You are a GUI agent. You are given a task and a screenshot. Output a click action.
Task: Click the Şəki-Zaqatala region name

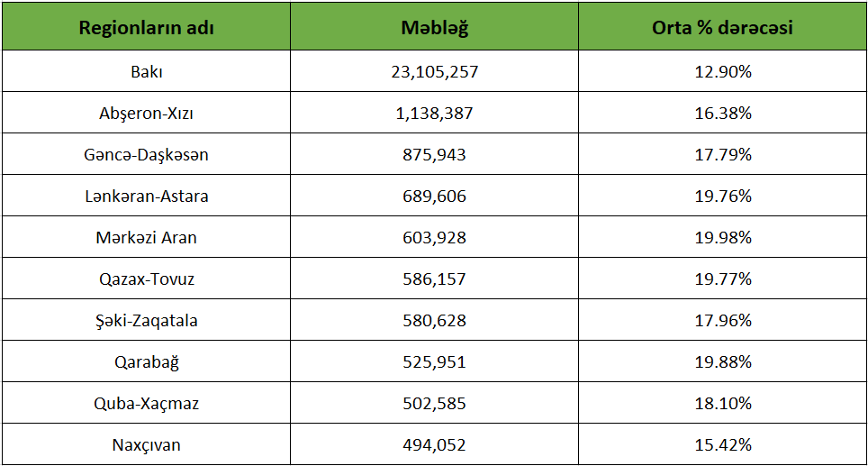pos(146,321)
